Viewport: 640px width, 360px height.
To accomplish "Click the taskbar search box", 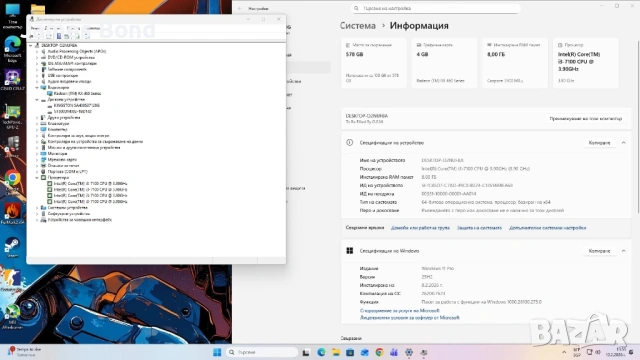I will (262, 352).
